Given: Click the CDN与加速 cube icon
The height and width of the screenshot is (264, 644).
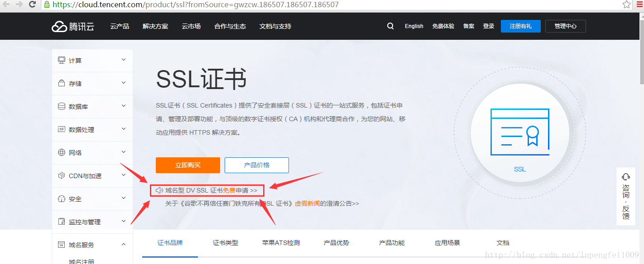Looking at the screenshot, I should point(62,175).
